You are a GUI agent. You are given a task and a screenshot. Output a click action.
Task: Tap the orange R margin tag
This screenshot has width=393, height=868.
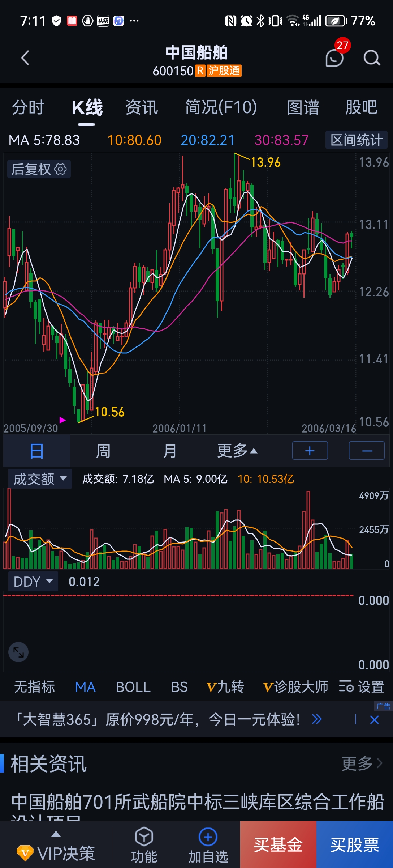point(200,71)
